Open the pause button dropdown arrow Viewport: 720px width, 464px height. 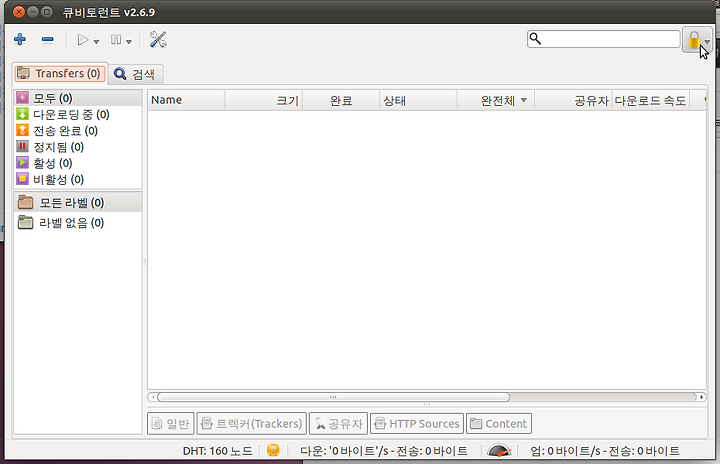(129, 42)
